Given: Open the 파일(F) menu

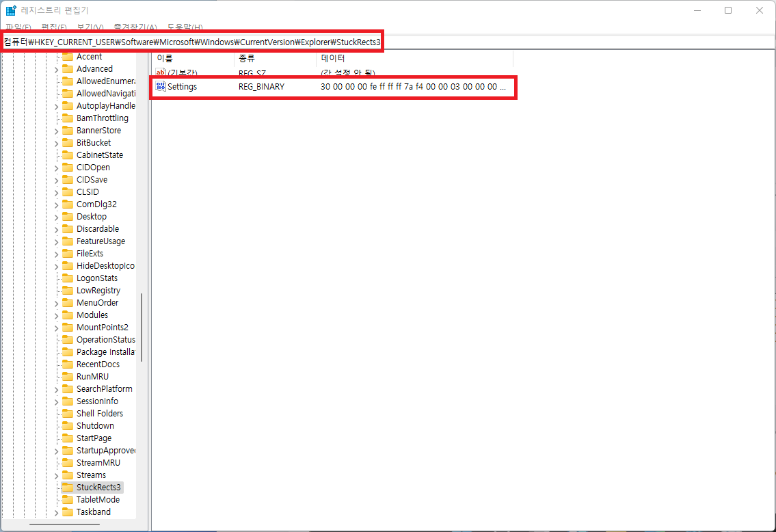Looking at the screenshot, I should pos(18,27).
